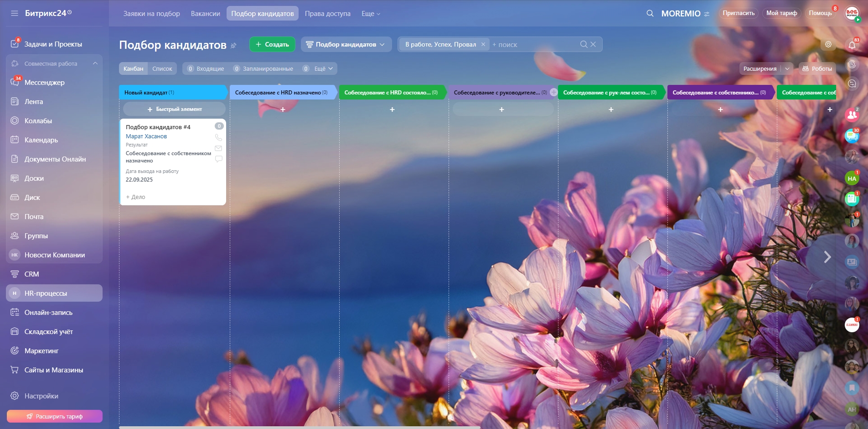Pin the page using the title pin icon
This screenshot has width=868, height=429.
[x=233, y=45]
